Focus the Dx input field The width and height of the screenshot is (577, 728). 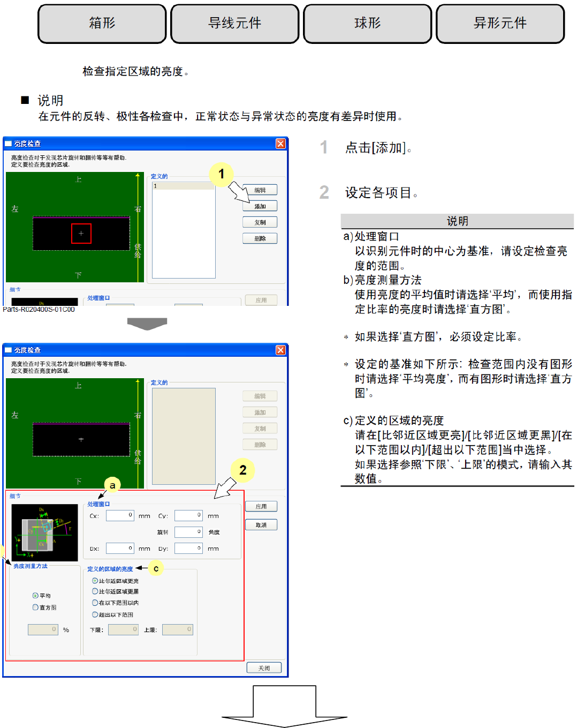[x=120, y=549]
